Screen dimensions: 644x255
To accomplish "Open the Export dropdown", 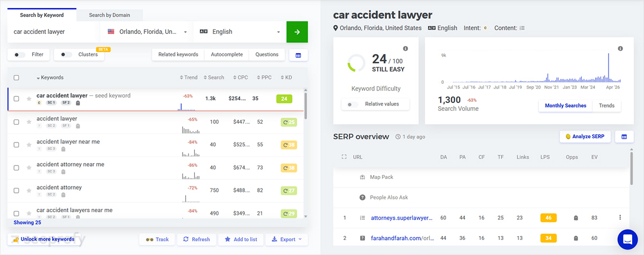I will [x=287, y=239].
